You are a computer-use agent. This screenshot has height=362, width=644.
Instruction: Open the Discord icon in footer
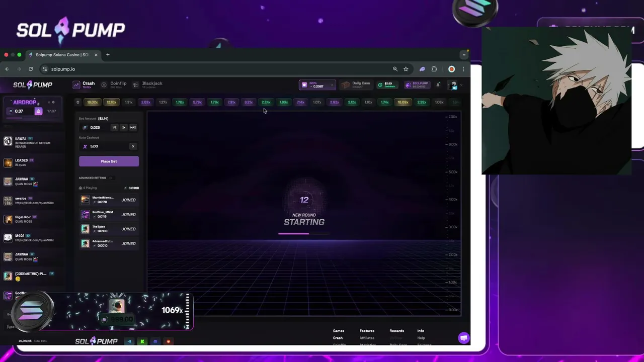(155, 341)
